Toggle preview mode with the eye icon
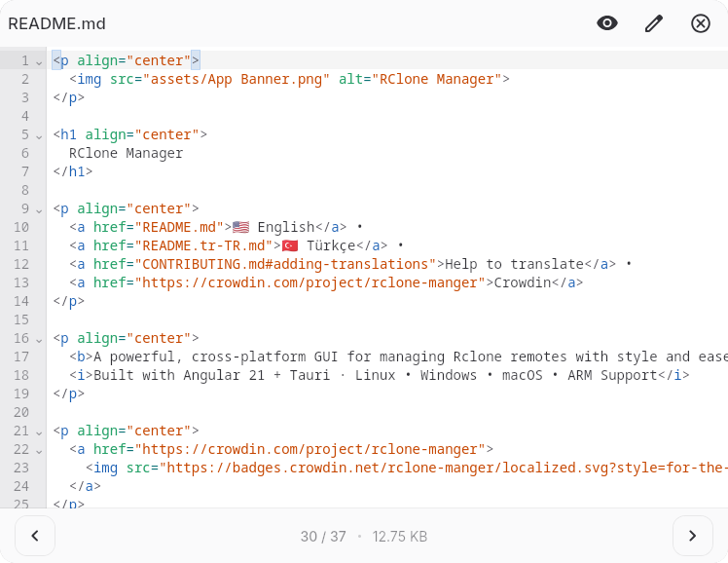The image size is (728, 563). tap(606, 23)
